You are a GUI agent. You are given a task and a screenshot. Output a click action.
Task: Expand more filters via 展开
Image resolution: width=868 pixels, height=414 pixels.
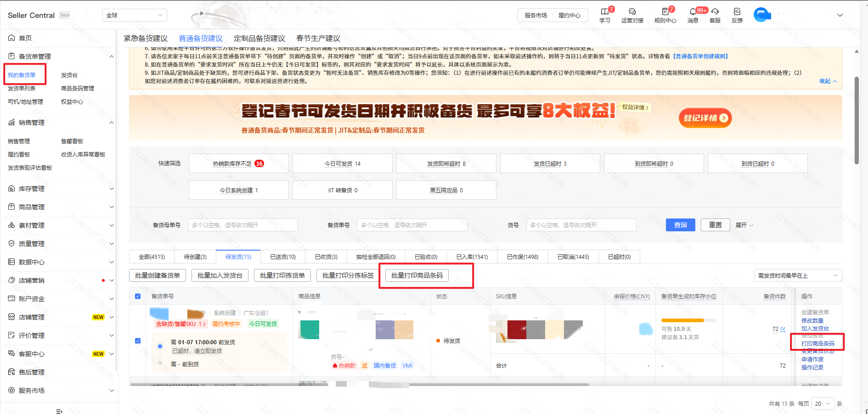point(744,225)
